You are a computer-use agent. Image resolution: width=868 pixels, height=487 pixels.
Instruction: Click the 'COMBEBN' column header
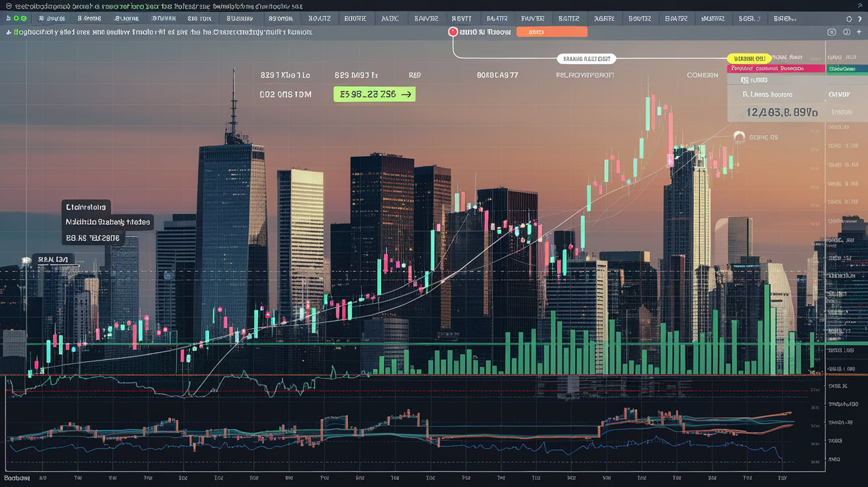tap(703, 75)
